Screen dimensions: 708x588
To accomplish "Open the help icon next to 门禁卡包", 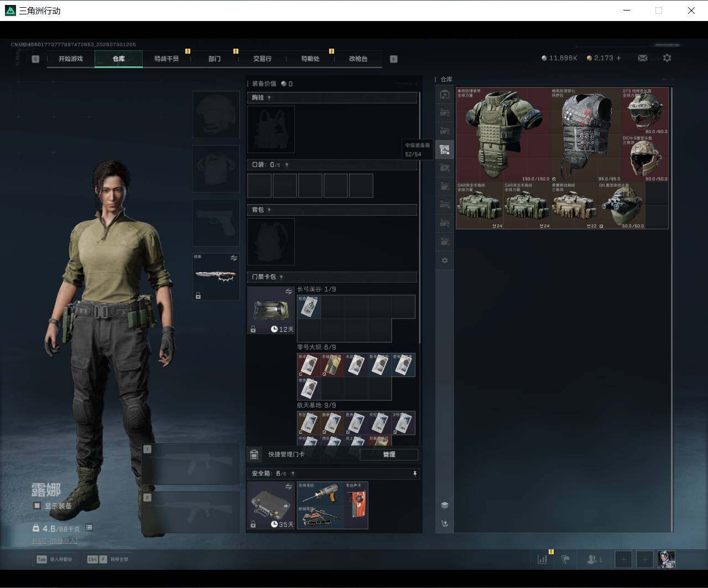I will 282,277.
